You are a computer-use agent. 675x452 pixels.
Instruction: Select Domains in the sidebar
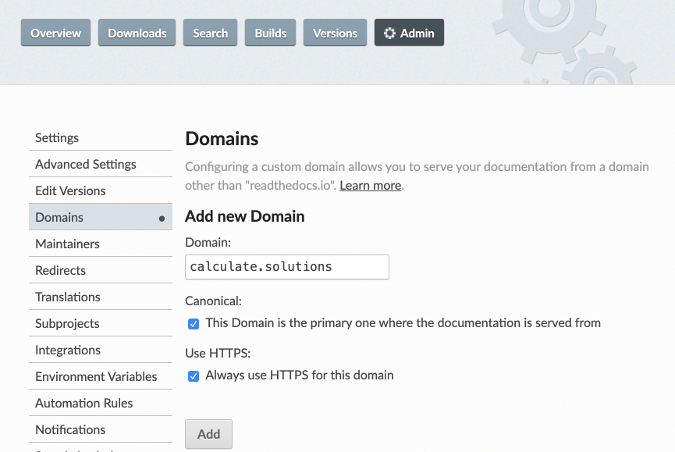[100, 217]
